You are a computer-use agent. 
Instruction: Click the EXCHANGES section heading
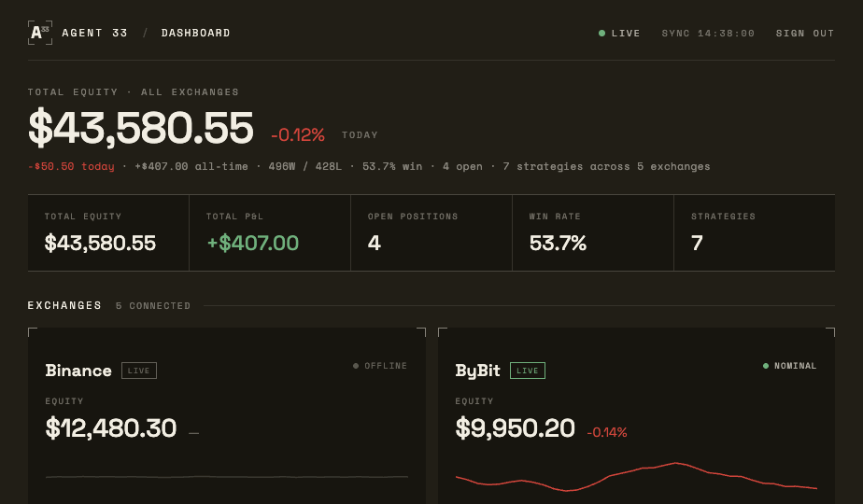click(65, 305)
